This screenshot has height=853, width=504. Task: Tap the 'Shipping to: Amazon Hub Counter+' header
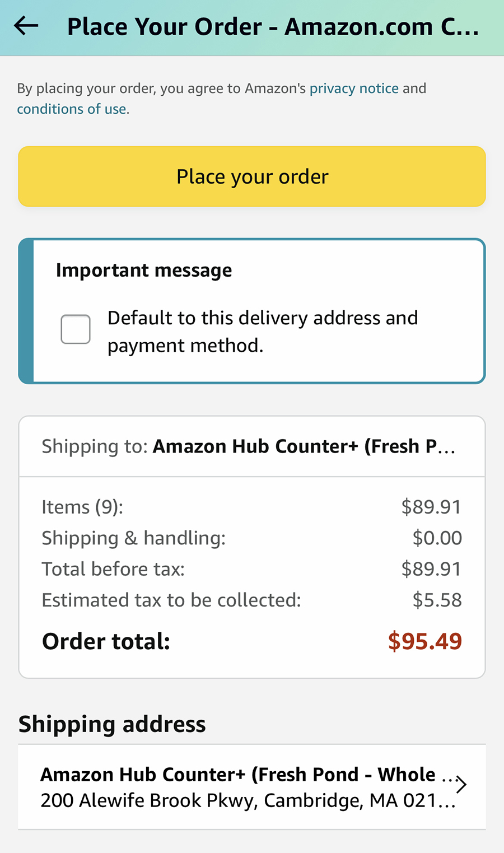point(249,446)
